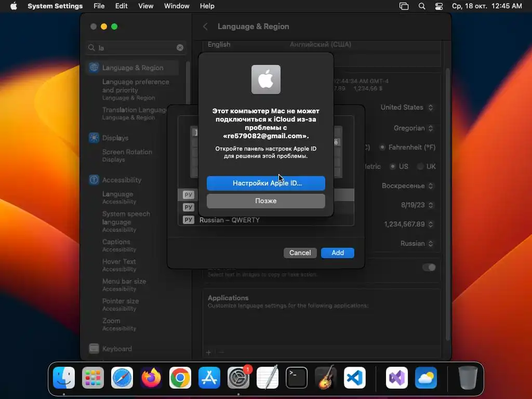This screenshot has height=399, width=532.
Task: Open System speech language result
Action: tap(126, 221)
